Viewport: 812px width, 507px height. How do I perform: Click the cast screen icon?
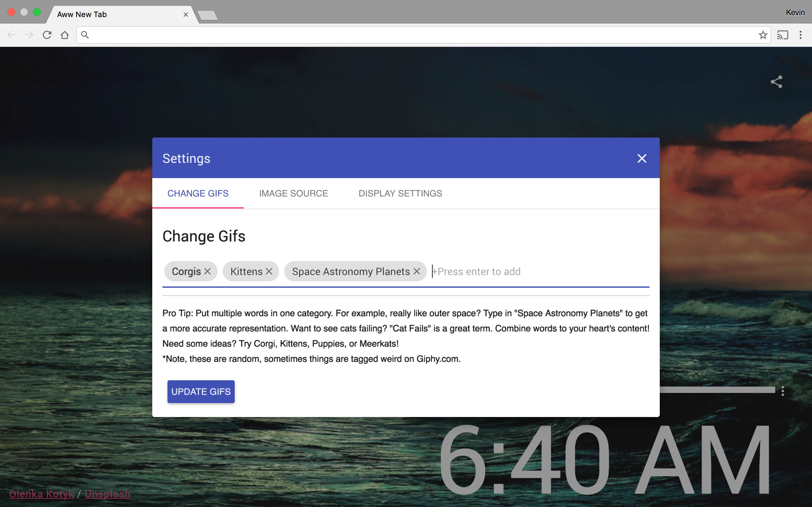tap(783, 35)
